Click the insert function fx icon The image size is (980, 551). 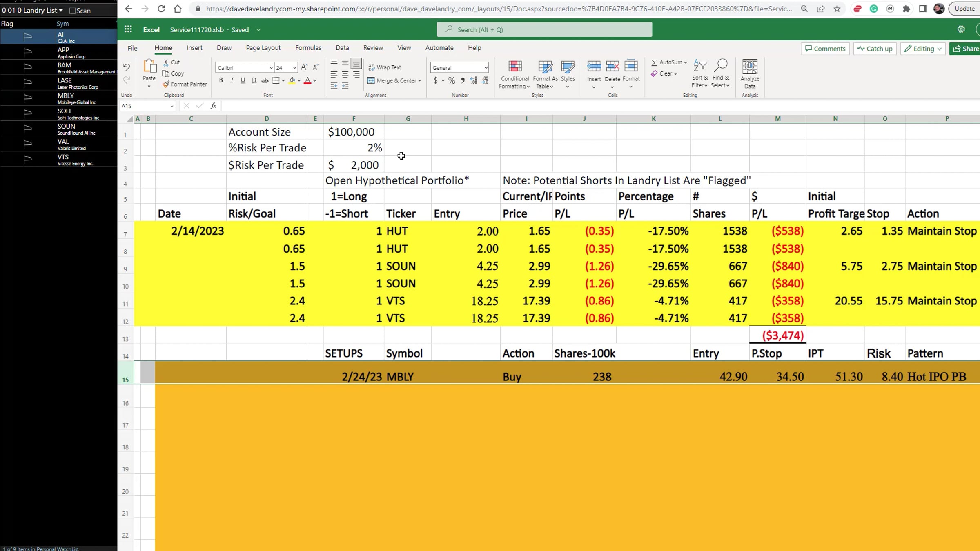coord(213,106)
